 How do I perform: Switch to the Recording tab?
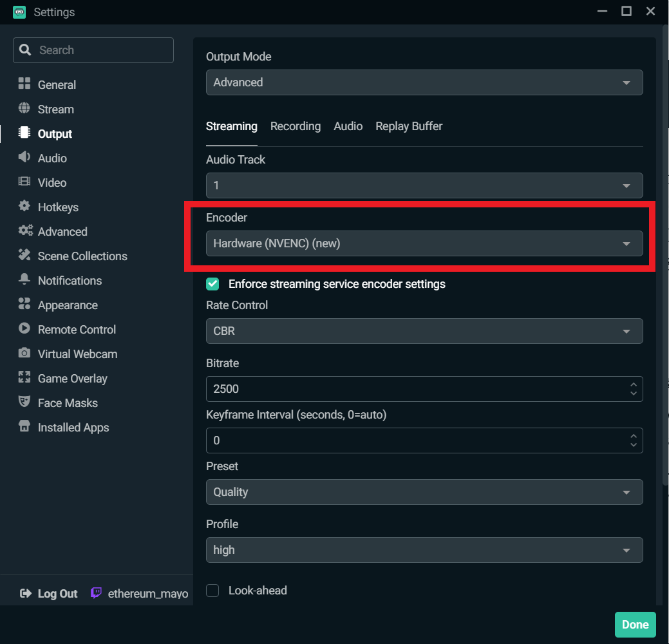pyautogui.click(x=296, y=126)
